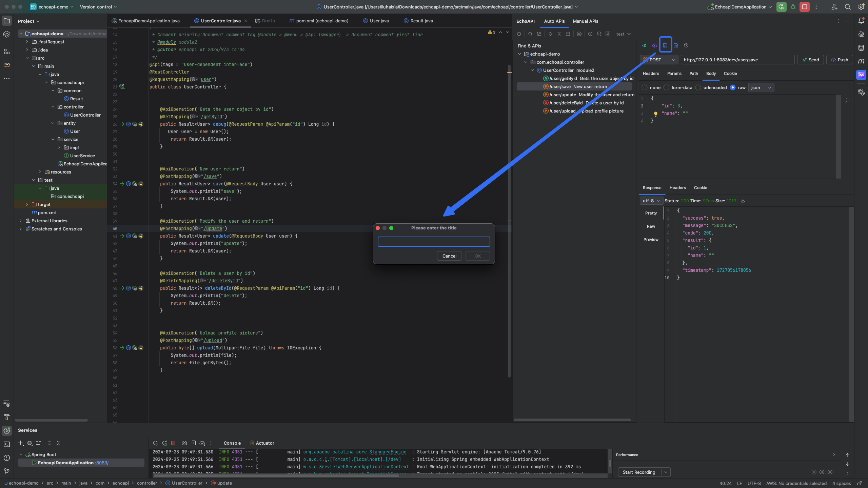Click the green Rerun icon in top toolbar
868x488 pixels.
coord(781,7)
